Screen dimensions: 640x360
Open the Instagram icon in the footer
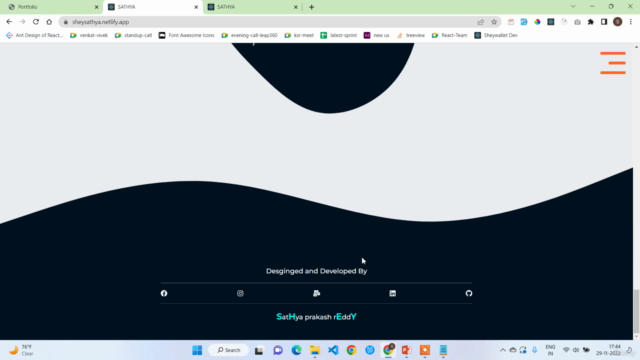pyautogui.click(x=240, y=293)
